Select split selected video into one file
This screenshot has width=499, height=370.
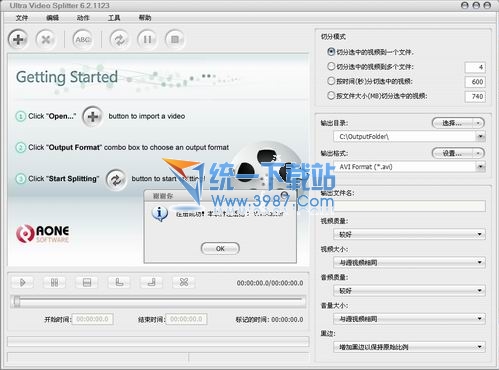tap(331, 52)
